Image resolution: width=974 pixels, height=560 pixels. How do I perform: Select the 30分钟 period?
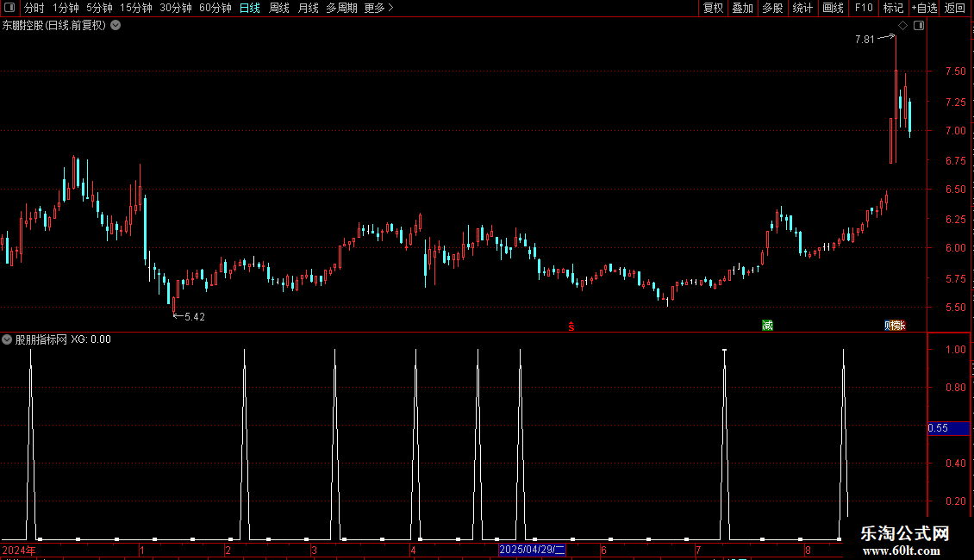pyautogui.click(x=176, y=8)
